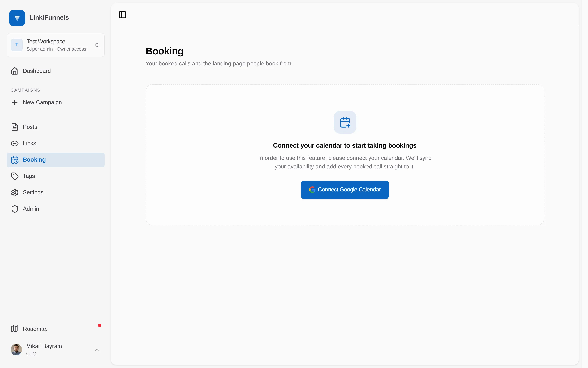Click the Google logo on the connect button
The height and width of the screenshot is (368, 588).
coord(312,190)
